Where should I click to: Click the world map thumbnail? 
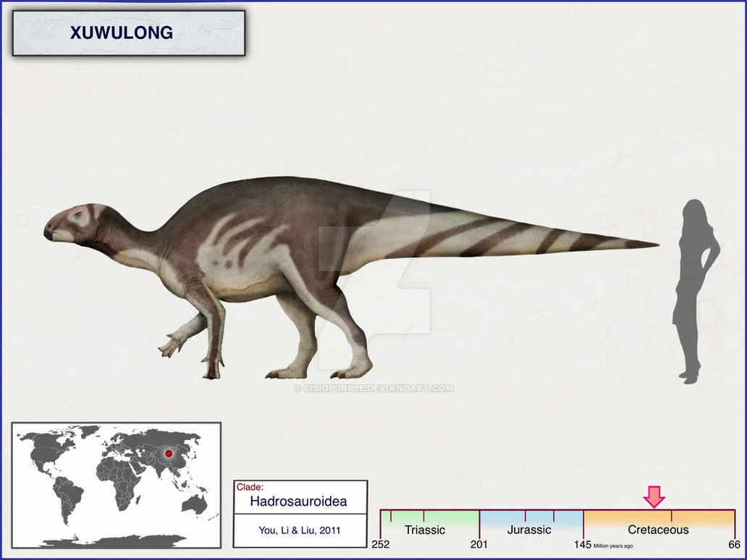[117, 485]
